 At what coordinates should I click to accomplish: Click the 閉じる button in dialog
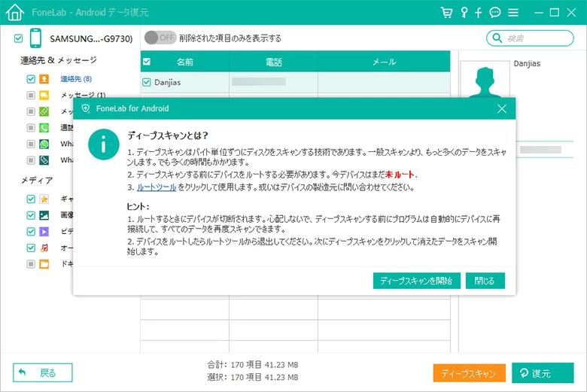pos(485,281)
